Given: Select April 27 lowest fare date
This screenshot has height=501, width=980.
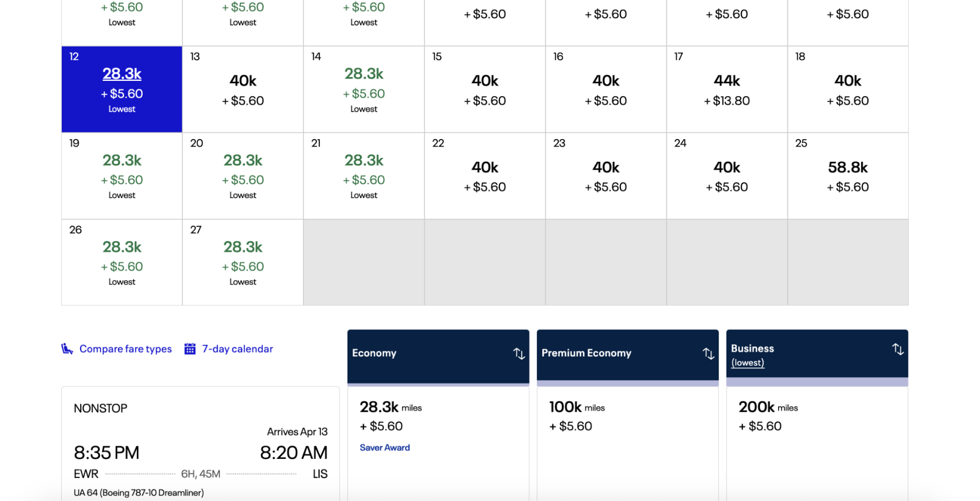Looking at the screenshot, I should (242, 262).
